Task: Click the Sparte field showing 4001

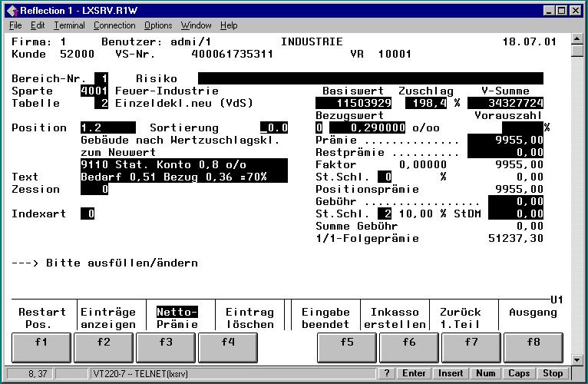Action: (94, 91)
